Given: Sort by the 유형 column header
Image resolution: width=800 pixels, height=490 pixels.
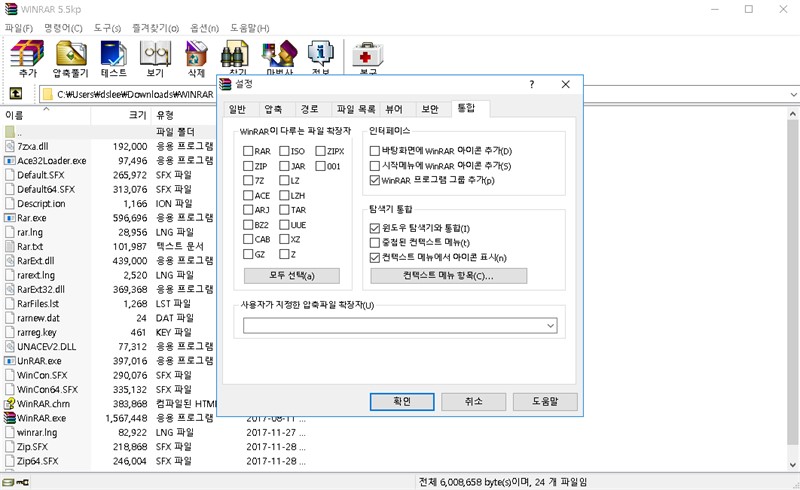Looking at the screenshot, I should tap(183, 115).
